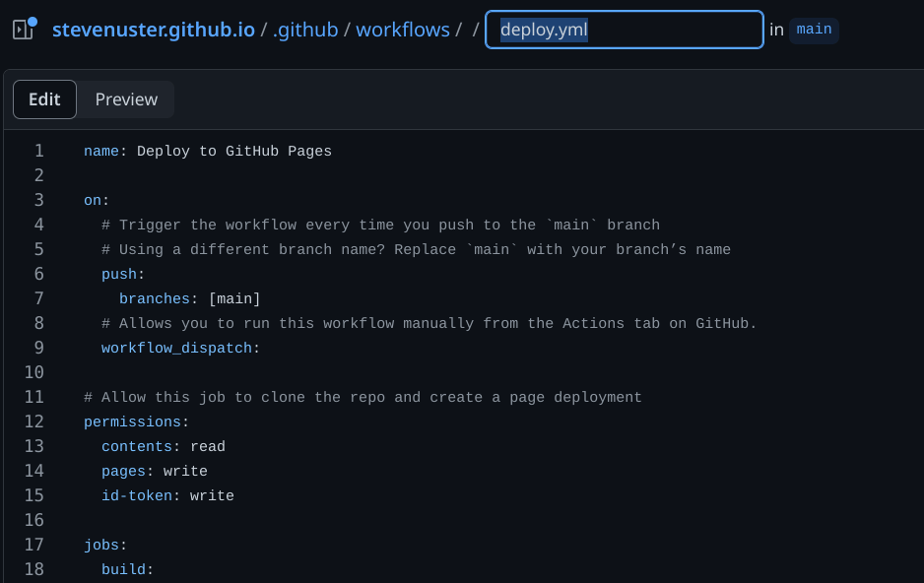Click the 'Using a different branch name' comment
Image resolution: width=924 pixels, height=583 pixels.
tap(416, 250)
